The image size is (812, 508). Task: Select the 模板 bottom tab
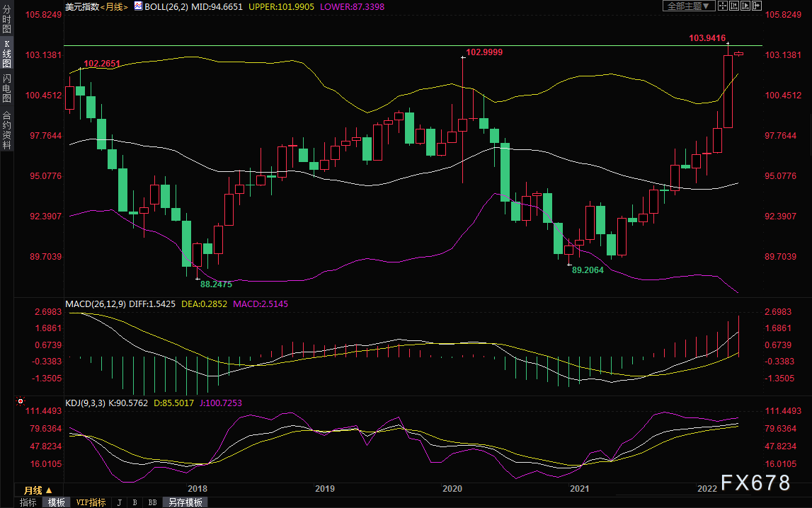pyautogui.click(x=57, y=502)
